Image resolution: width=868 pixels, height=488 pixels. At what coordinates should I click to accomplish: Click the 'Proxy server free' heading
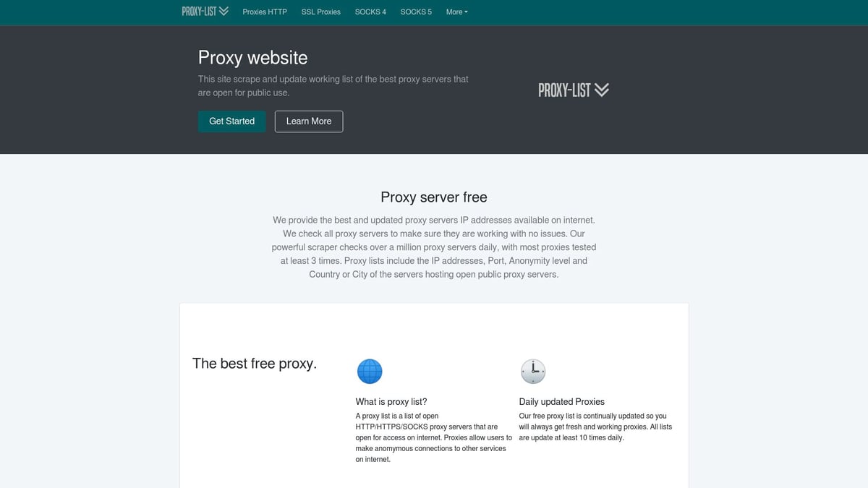pos(434,197)
